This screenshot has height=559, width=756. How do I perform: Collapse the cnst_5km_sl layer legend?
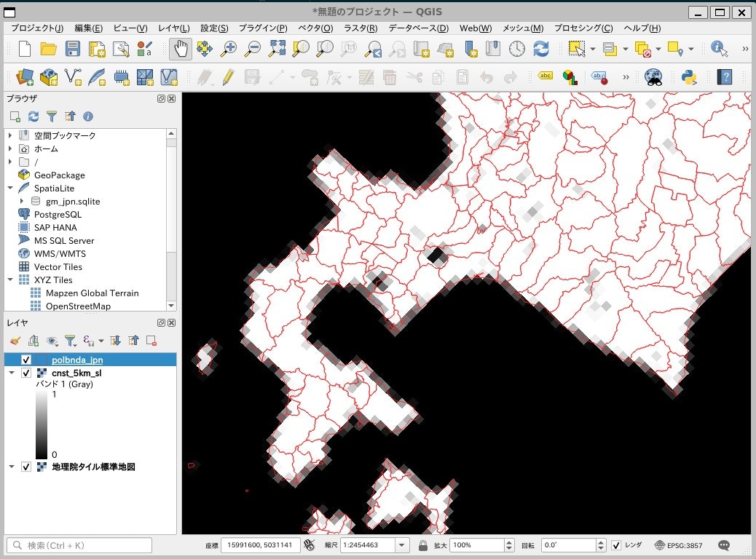(x=12, y=373)
